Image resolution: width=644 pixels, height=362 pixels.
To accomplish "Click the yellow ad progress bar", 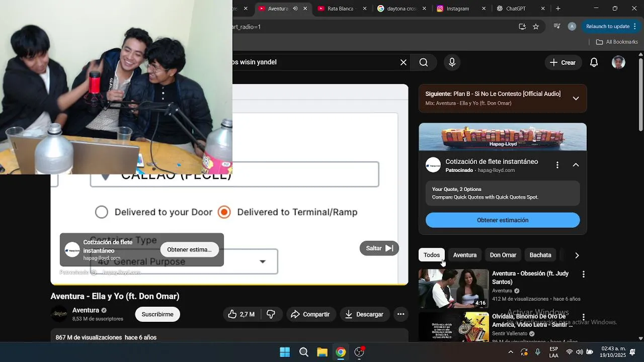I will click(229, 285).
